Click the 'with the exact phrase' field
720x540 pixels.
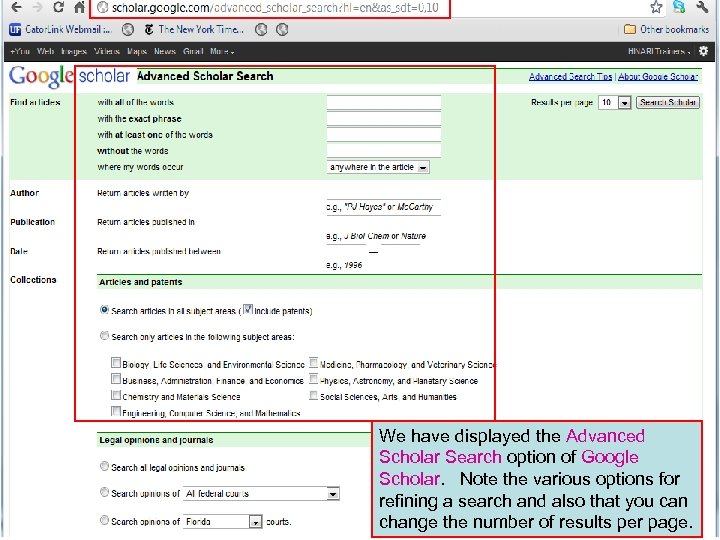coord(384,119)
